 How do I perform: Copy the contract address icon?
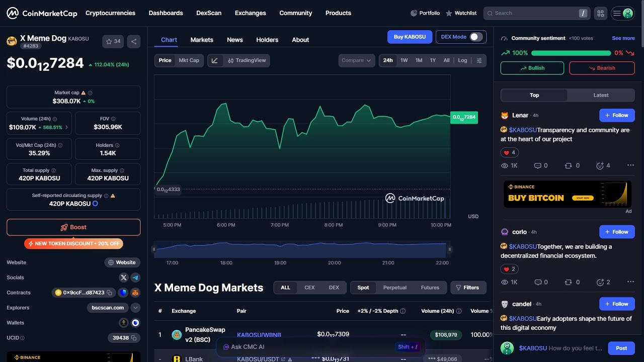[109, 293]
